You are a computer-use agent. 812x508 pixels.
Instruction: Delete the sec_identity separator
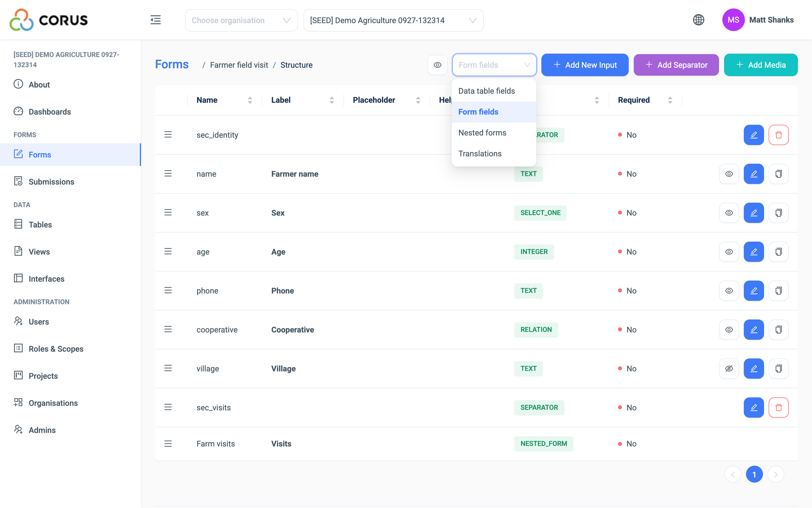click(x=778, y=135)
